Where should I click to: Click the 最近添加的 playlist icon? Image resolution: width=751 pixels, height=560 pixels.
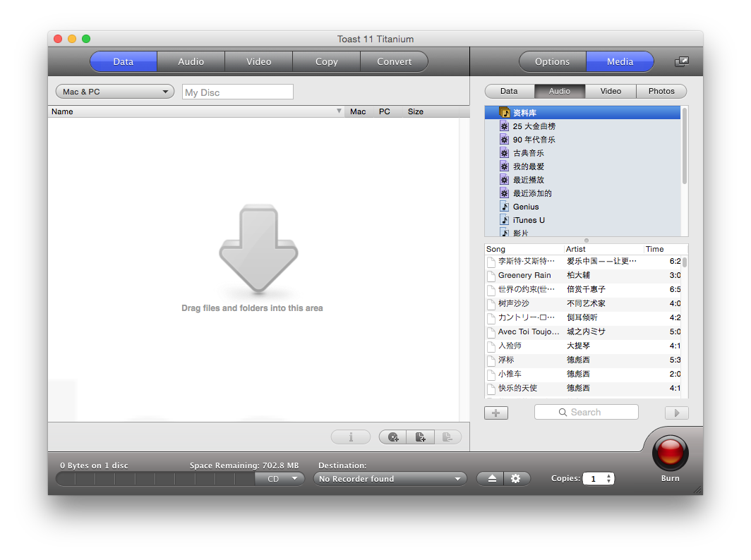tap(505, 193)
